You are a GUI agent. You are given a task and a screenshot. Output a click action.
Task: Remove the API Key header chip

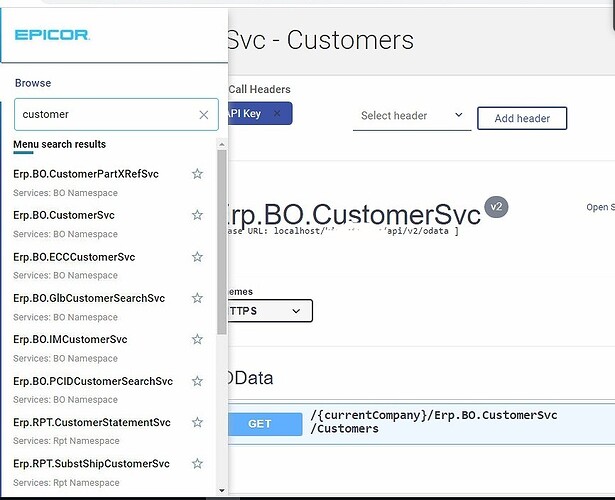pyautogui.click(x=277, y=113)
